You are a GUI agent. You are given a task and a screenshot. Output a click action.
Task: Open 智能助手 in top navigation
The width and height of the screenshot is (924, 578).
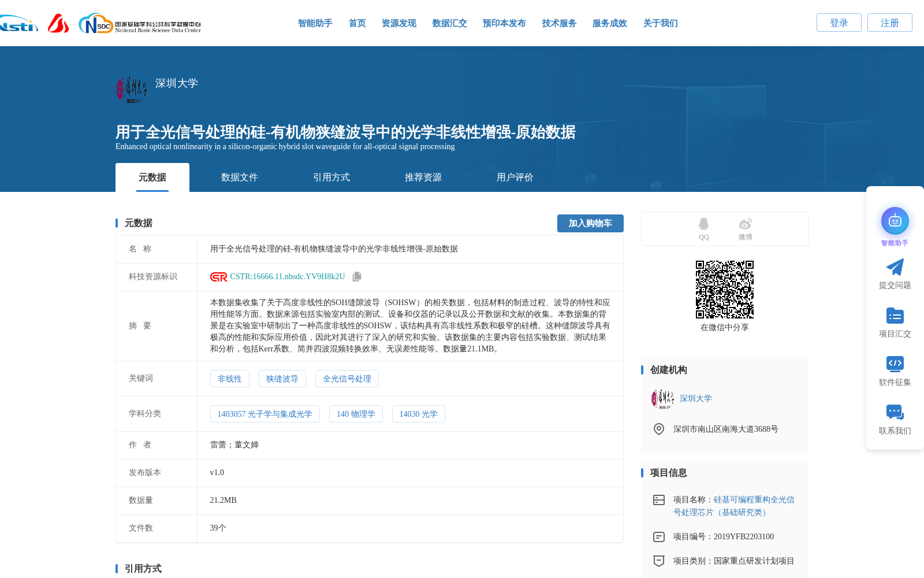315,23
